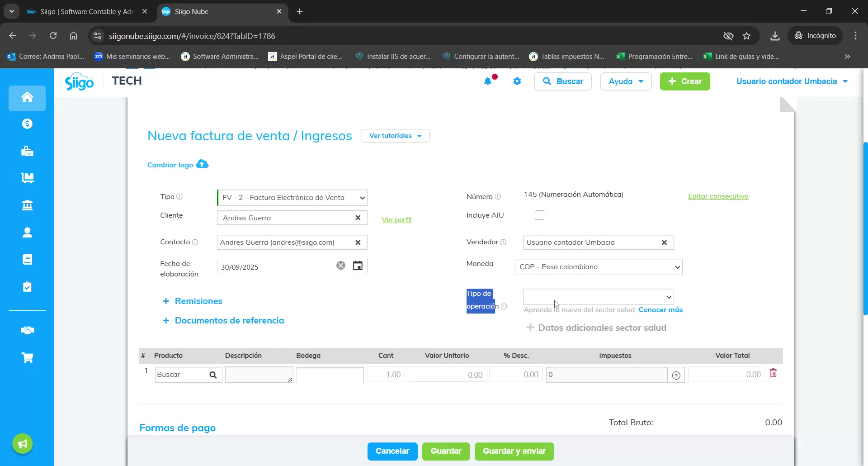868x466 pixels.
Task: Clear the Cliente field with the X
Action: pos(358,218)
